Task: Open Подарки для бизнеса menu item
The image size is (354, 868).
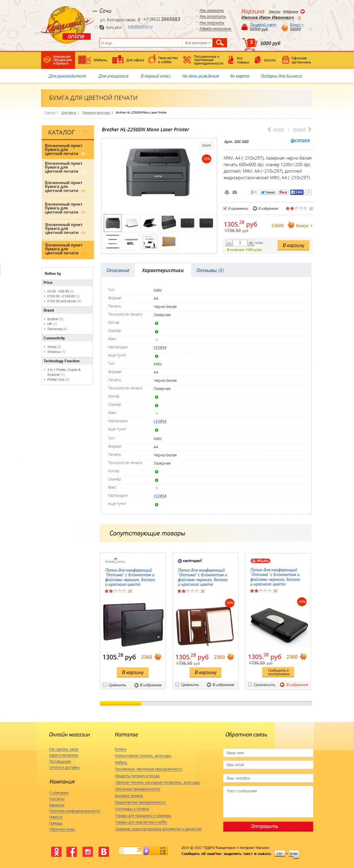Action: pos(281,76)
